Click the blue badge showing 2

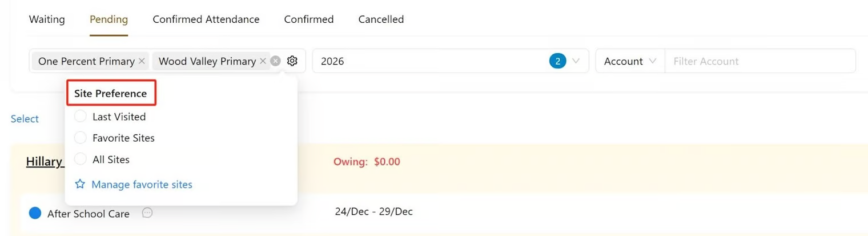coord(557,61)
